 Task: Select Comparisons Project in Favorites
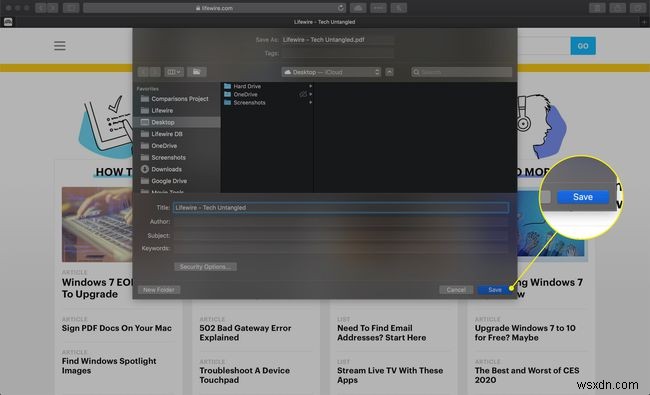coord(177,99)
